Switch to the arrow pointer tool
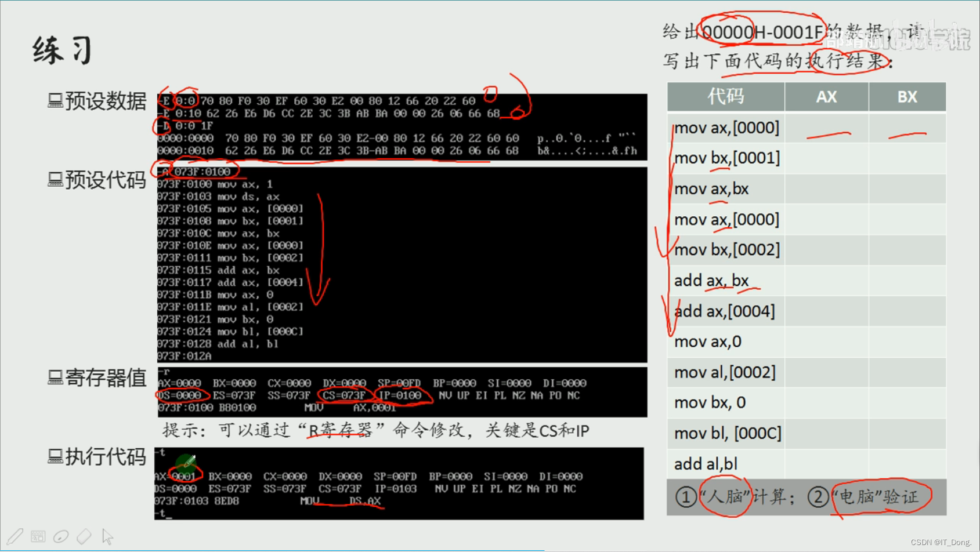Viewport: 980px width, 552px height. [107, 537]
